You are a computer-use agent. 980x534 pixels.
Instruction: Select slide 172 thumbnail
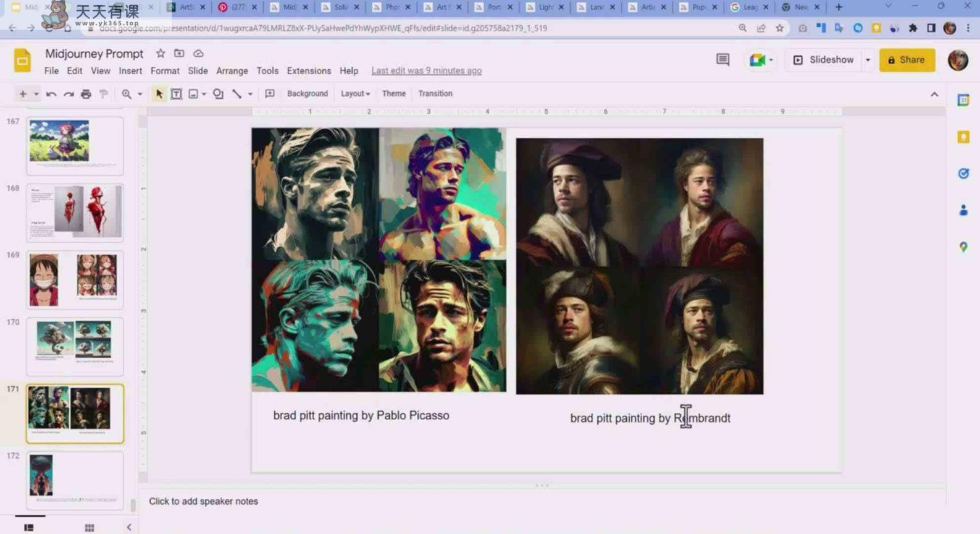[75, 480]
